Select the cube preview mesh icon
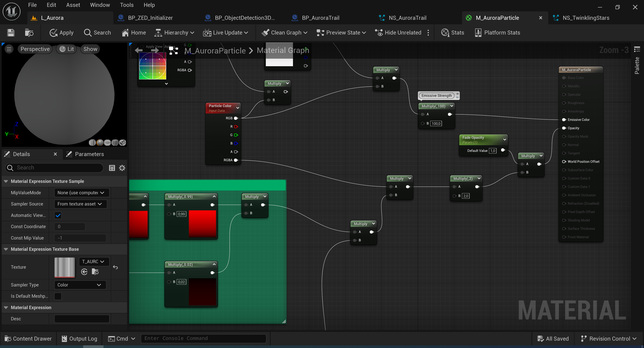644x348 pixels. click(115, 142)
